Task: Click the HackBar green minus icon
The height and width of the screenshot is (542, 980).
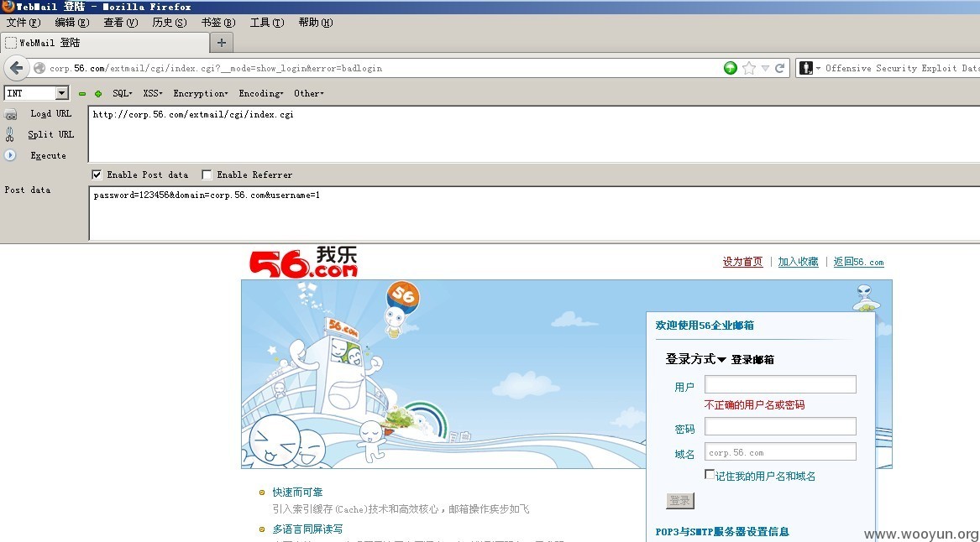Action: point(81,94)
